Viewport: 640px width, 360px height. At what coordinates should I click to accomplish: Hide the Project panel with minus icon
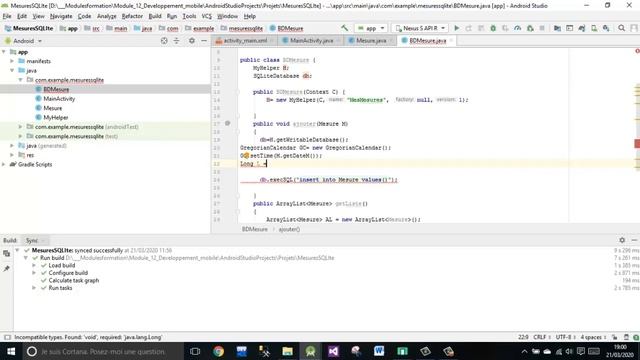204,41
